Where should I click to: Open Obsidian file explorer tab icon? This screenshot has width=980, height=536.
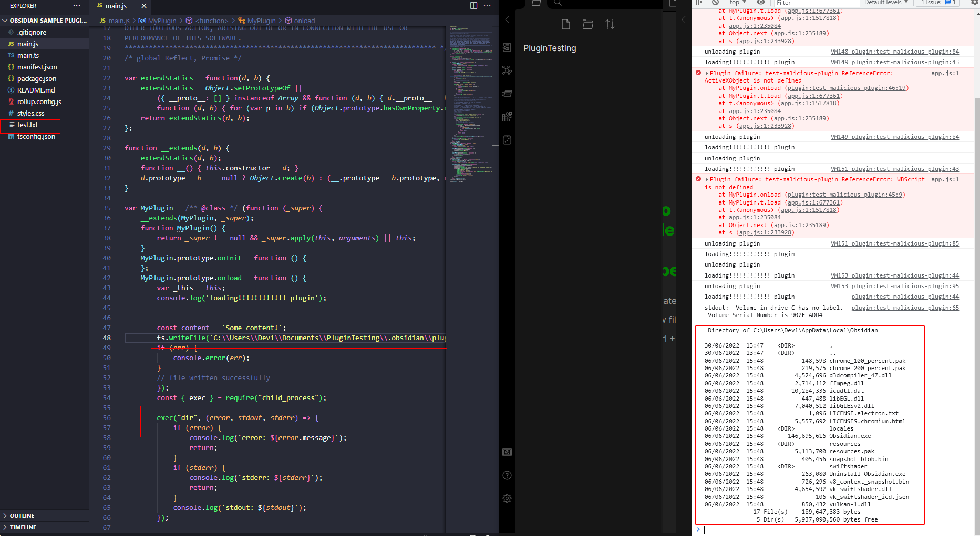pyautogui.click(x=536, y=3)
